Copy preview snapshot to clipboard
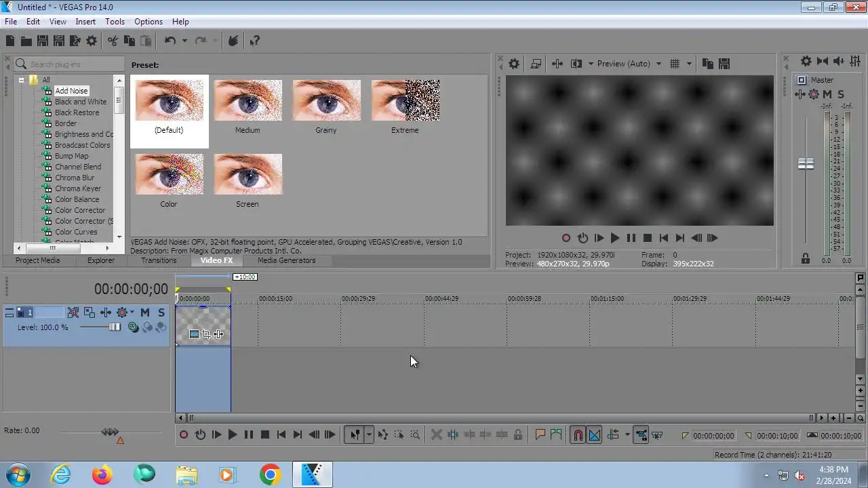Image resolution: width=868 pixels, height=488 pixels. click(x=708, y=64)
